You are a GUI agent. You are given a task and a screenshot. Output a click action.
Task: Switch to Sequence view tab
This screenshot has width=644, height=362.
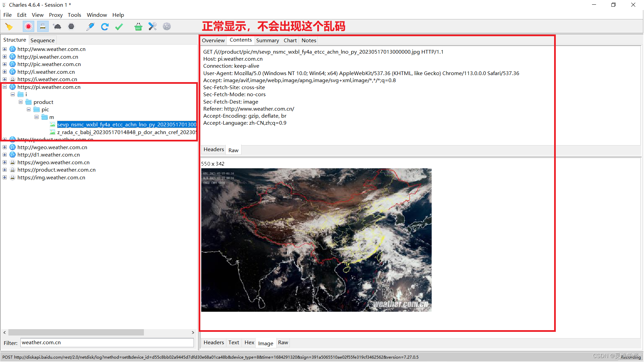click(42, 40)
